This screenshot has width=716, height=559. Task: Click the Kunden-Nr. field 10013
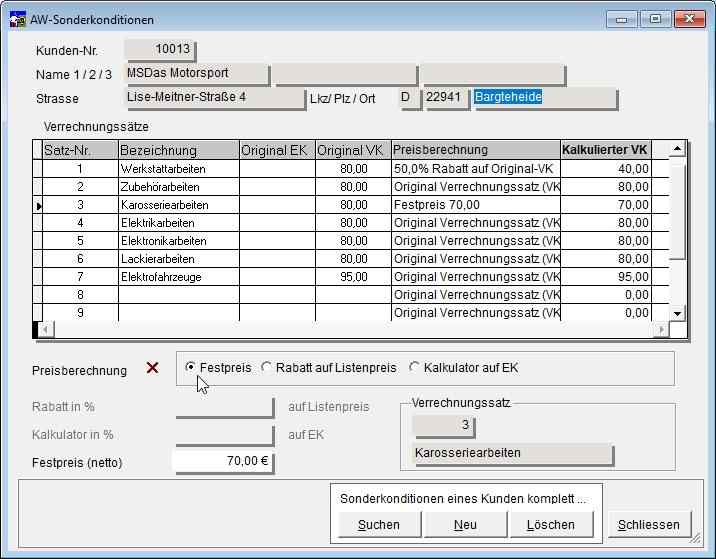pyautogui.click(x=160, y=50)
